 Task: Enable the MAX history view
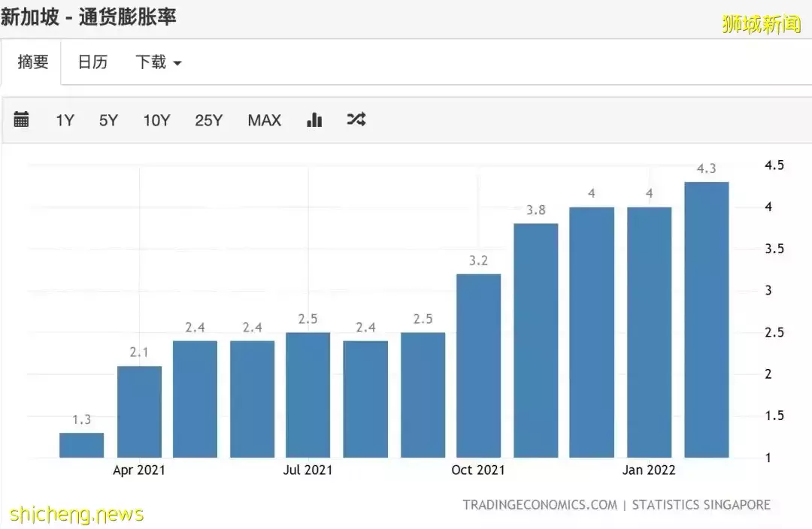[x=264, y=119]
